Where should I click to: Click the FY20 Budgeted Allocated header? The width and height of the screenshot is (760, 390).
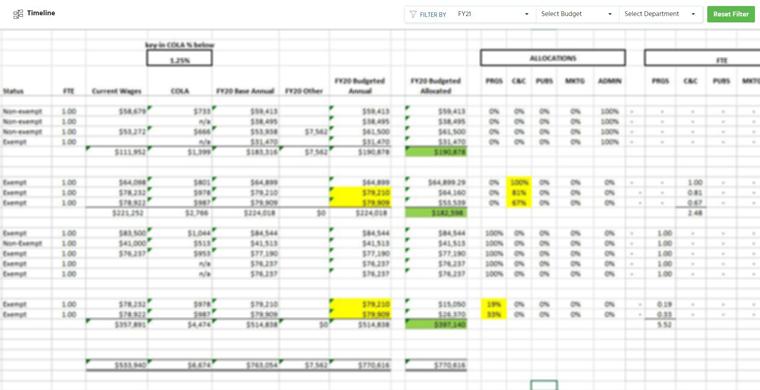[x=436, y=86]
